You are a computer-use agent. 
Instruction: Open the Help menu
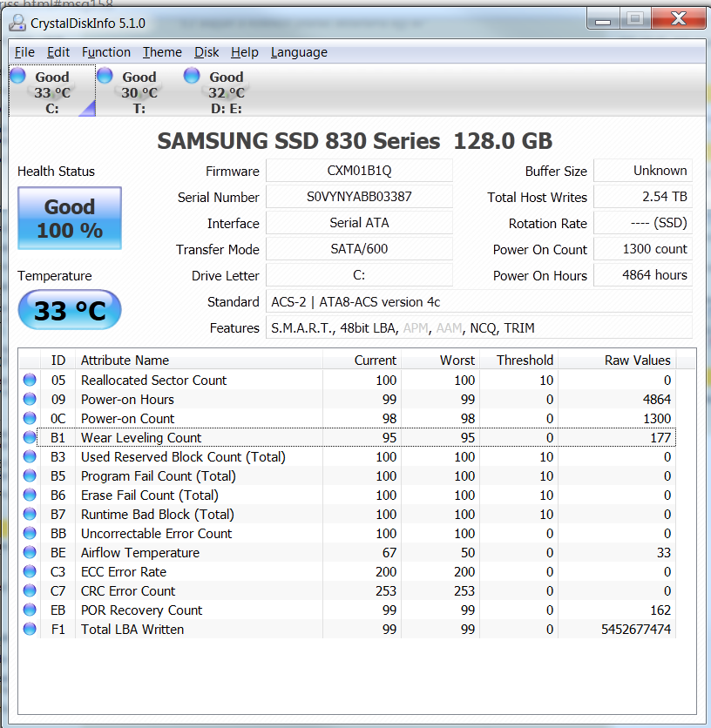(x=245, y=52)
